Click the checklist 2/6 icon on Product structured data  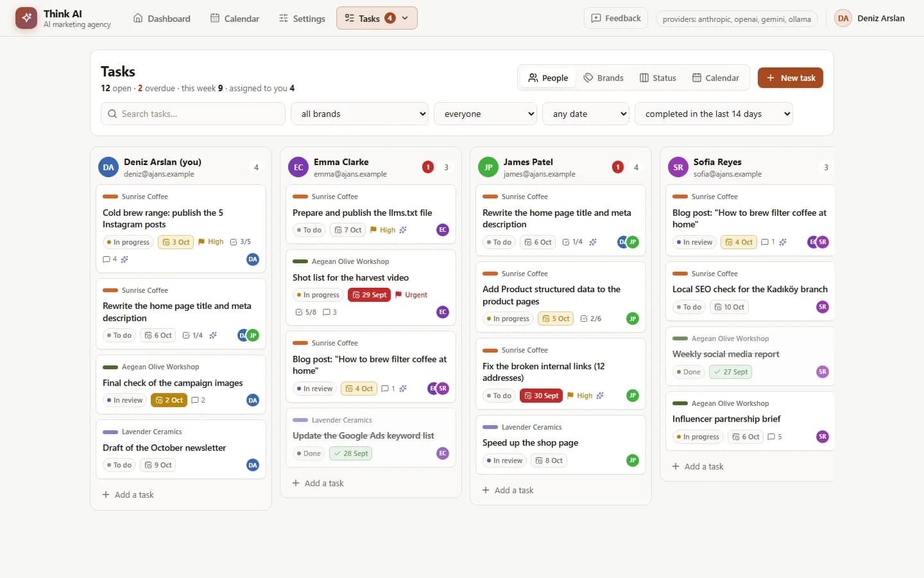[x=584, y=319]
